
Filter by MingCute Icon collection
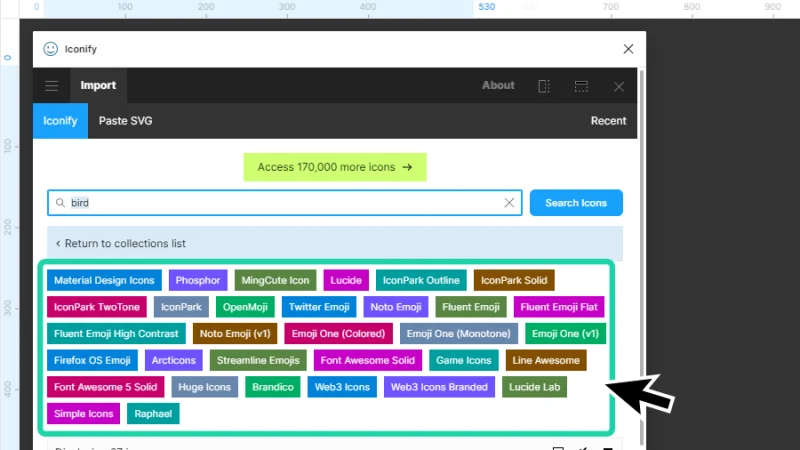click(x=276, y=280)
